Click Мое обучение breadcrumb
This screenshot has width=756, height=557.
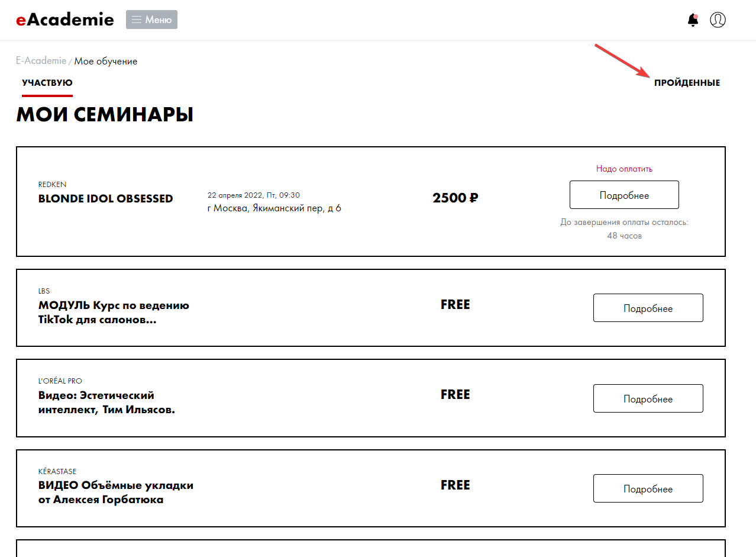point(106,61)
